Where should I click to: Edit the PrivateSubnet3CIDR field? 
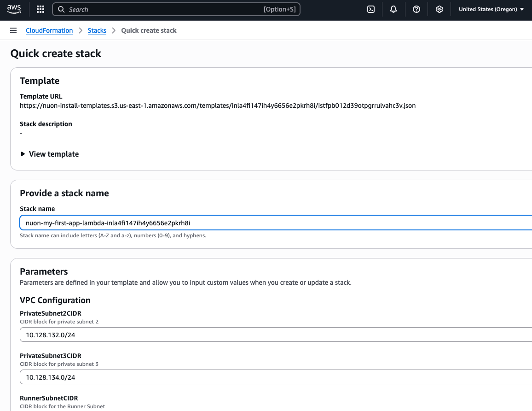(276, 377)
